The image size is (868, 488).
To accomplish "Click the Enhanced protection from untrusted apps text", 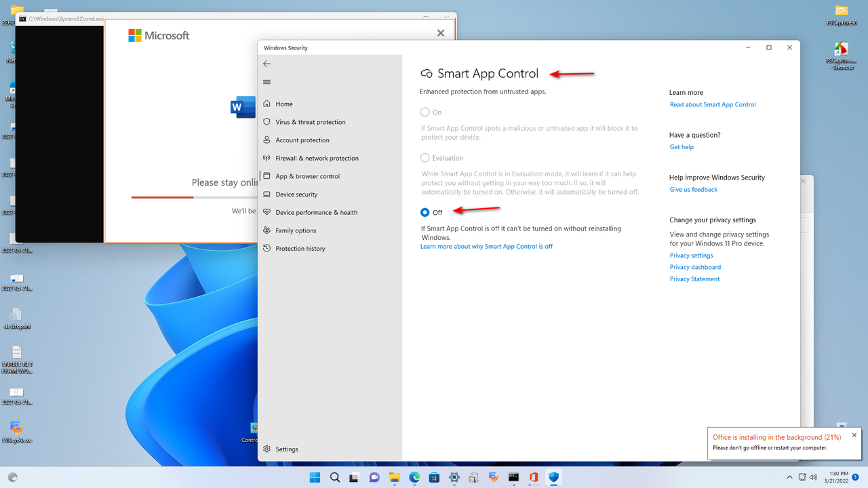I will [483, 91].
